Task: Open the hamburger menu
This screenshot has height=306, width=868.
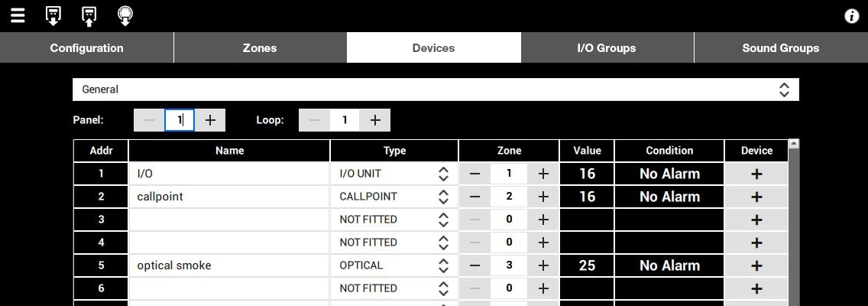Action: (18, 15)
